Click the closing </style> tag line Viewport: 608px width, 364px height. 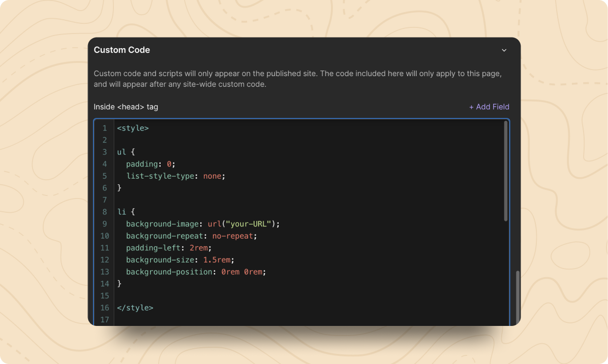[x=135, y=308]
